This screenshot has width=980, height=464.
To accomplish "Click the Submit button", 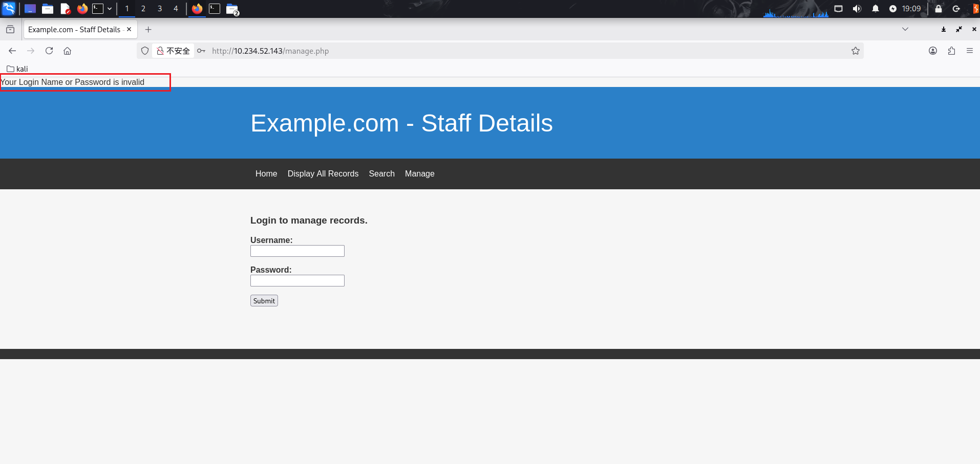I will [264, 301].
